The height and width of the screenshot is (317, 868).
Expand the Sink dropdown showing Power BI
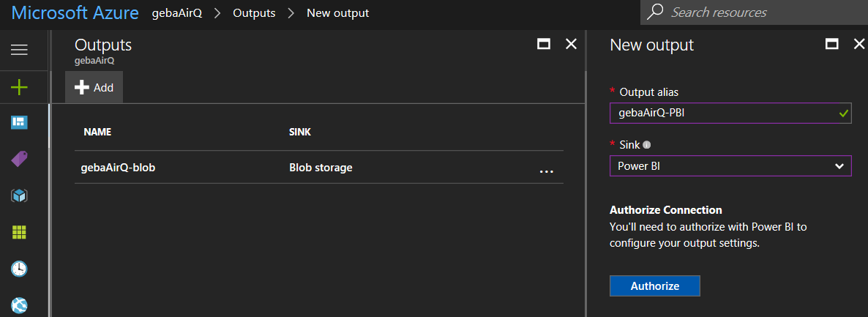[x=730, y=166]
